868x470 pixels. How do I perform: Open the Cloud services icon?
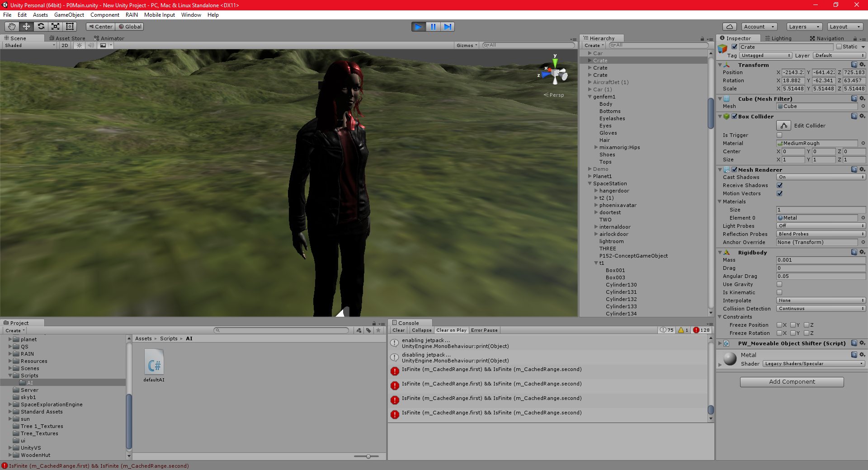point(729,27)
